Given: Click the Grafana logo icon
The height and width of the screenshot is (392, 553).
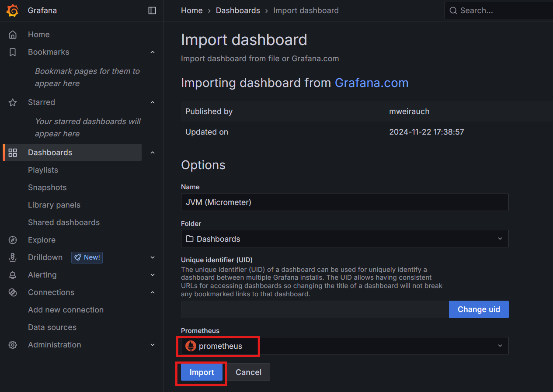Looking at the screenshot, I should (x=13, y=10).
